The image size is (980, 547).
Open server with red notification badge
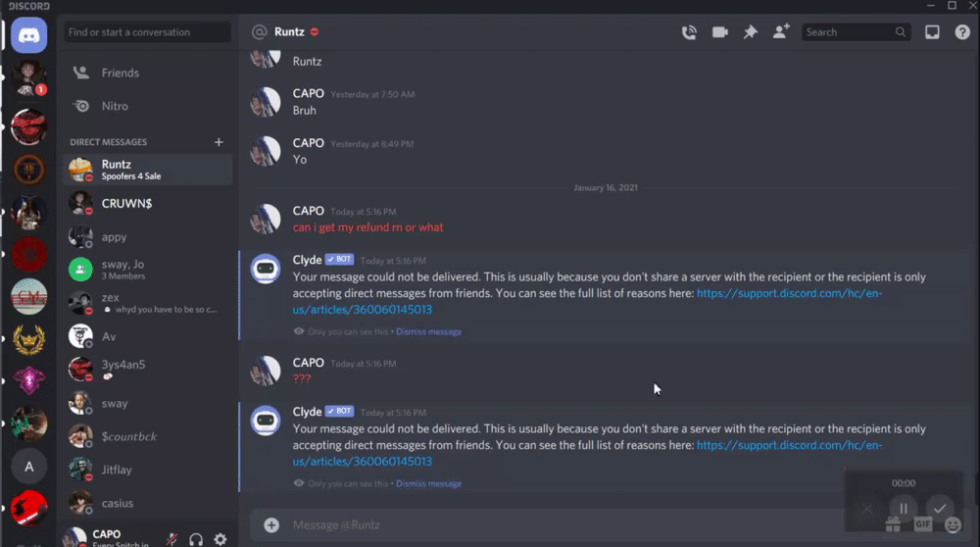click(28, 78)
